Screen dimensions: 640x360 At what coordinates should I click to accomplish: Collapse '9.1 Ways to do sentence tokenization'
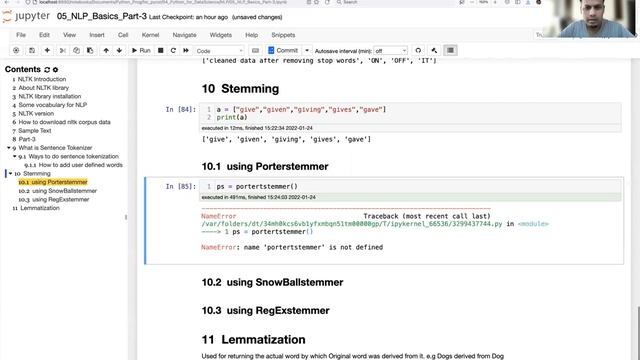14,156
